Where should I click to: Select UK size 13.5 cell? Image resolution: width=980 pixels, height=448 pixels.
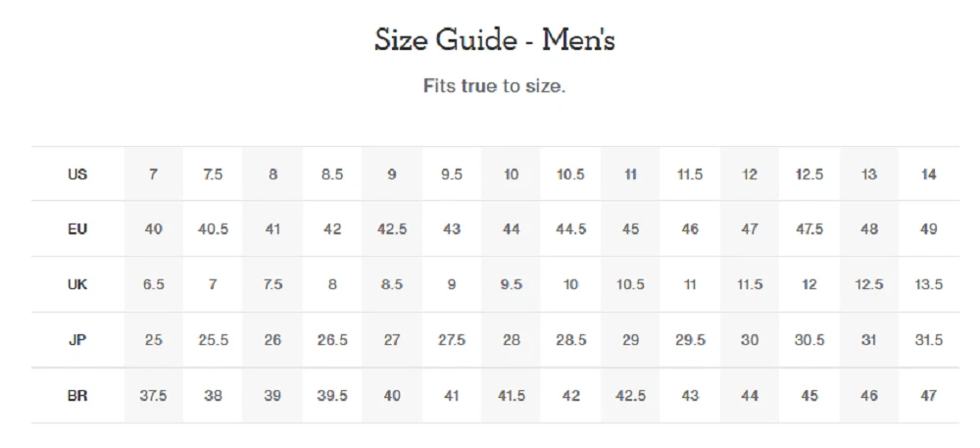(x=929, y=285)
